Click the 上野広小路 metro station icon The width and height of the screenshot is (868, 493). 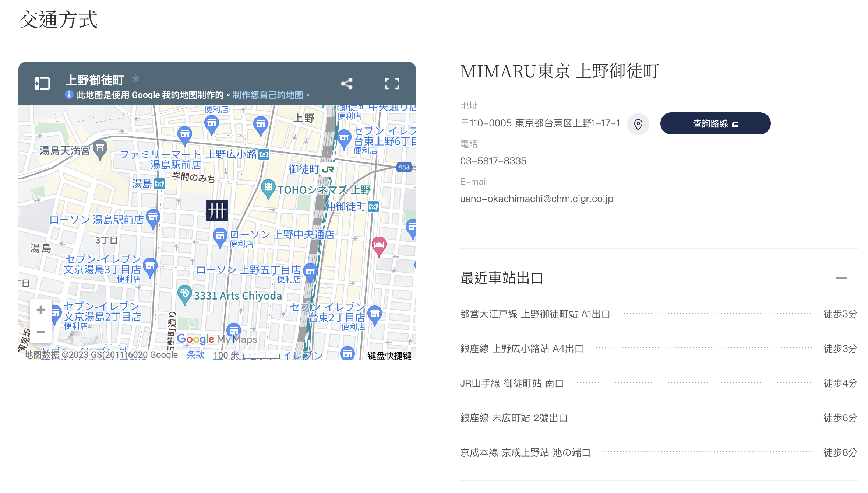coord(264,154)
